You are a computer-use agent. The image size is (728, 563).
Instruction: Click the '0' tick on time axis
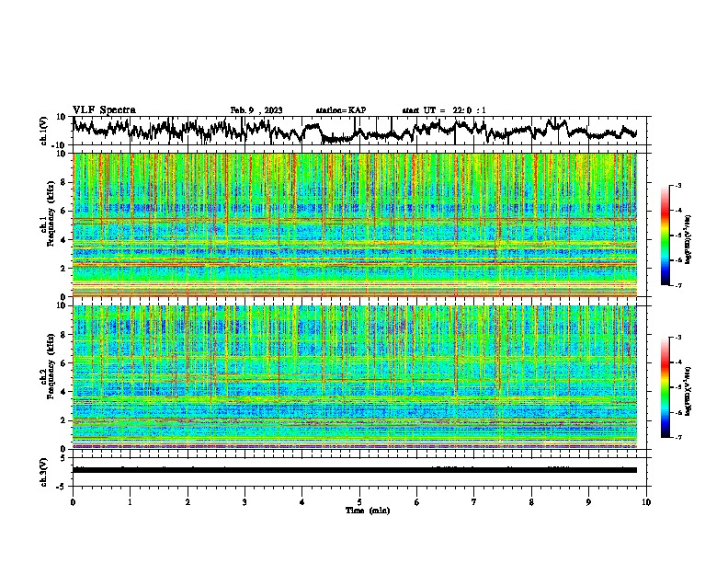73,502
